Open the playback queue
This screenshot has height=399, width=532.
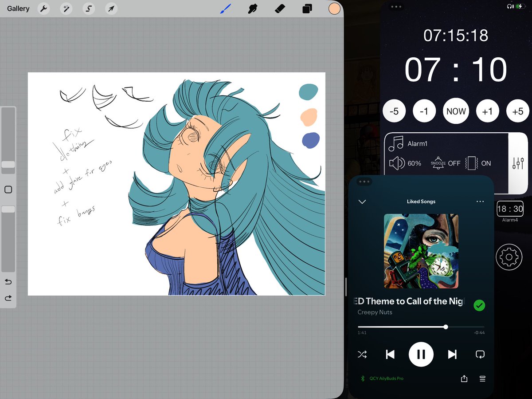(x=482, y=379)
